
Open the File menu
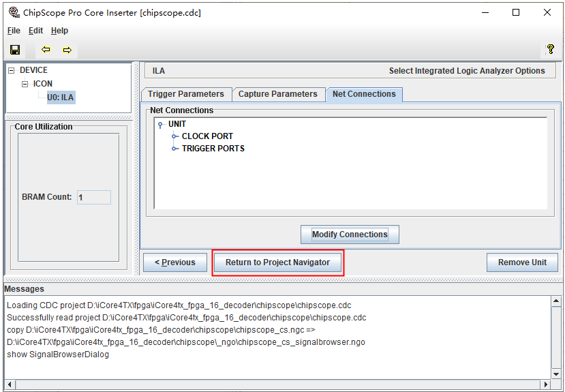point(14,31)
